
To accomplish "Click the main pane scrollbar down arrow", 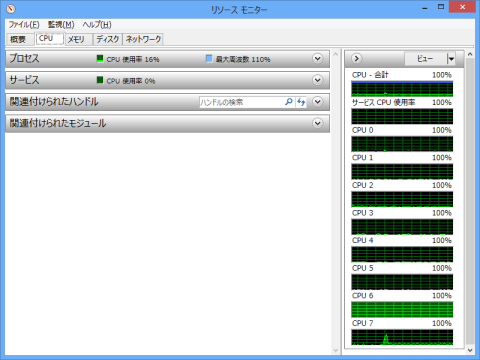I will pos(336,350).
